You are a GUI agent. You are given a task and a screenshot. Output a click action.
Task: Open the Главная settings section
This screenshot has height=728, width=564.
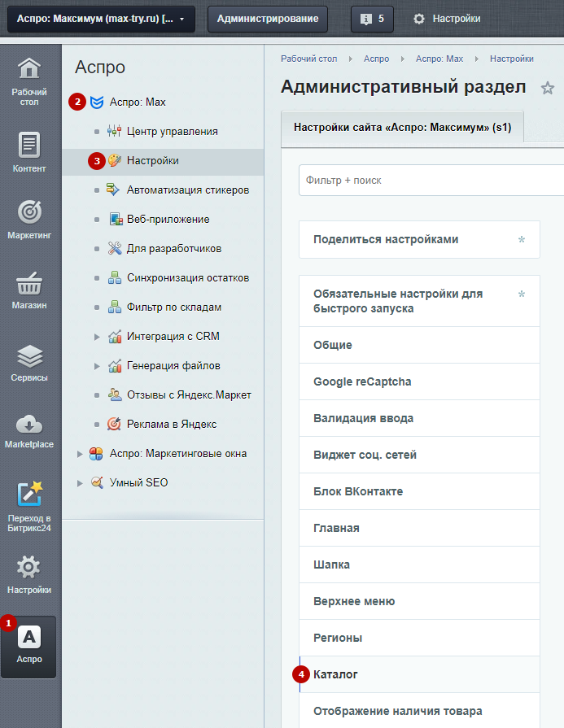[x=419, y=529]
